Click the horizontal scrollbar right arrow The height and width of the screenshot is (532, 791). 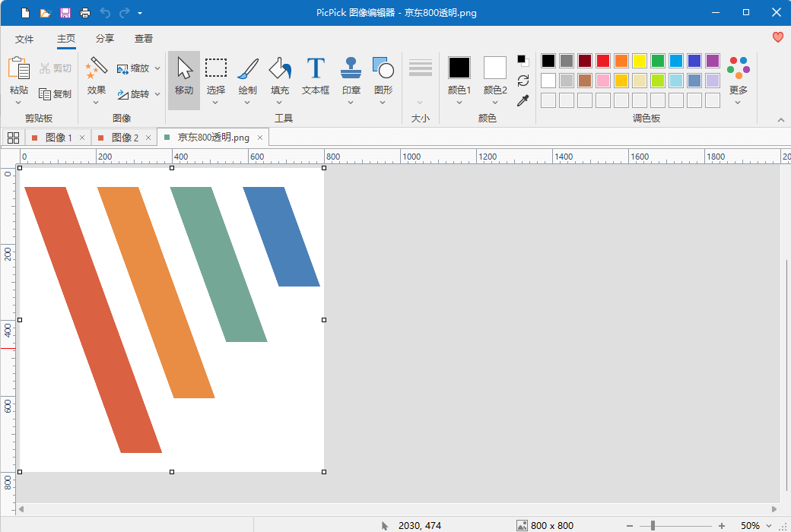click(x=774, y=509)
